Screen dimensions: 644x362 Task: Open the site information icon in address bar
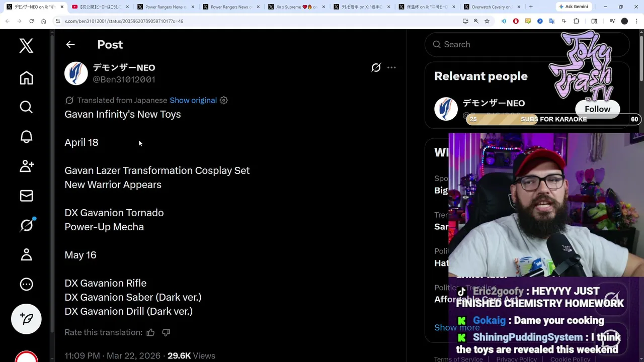[x=58, y=21]
